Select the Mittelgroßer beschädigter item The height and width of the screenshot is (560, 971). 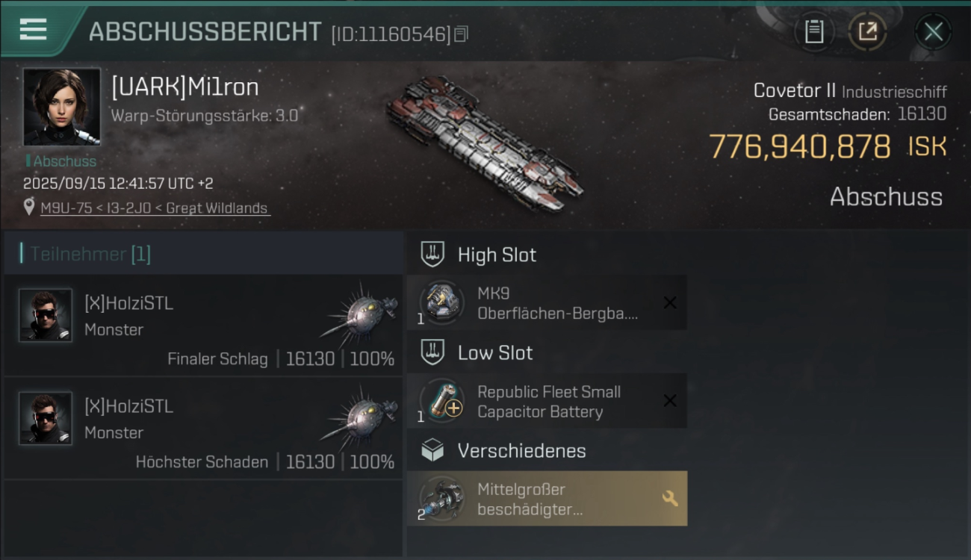click(x=547, y=499)
